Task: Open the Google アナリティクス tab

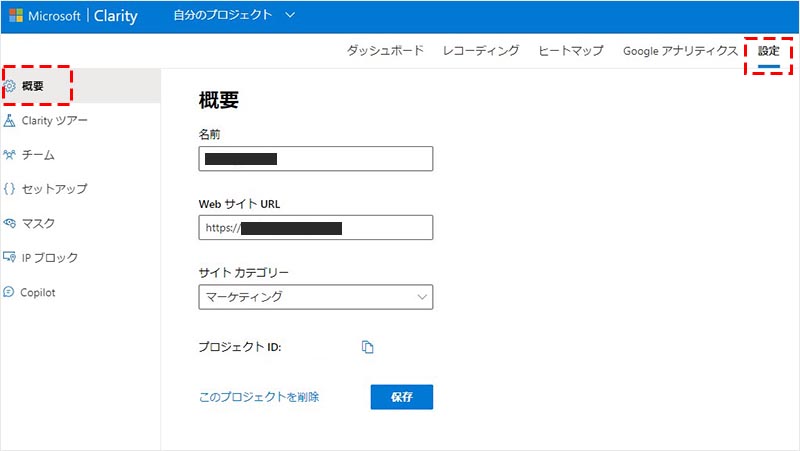Action: click(x=680, y=50)
